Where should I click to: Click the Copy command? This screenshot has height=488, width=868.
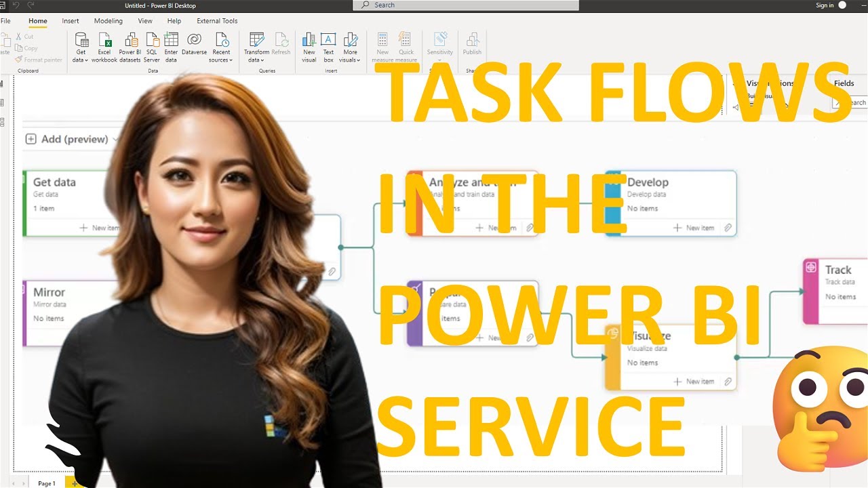[26, 48]
